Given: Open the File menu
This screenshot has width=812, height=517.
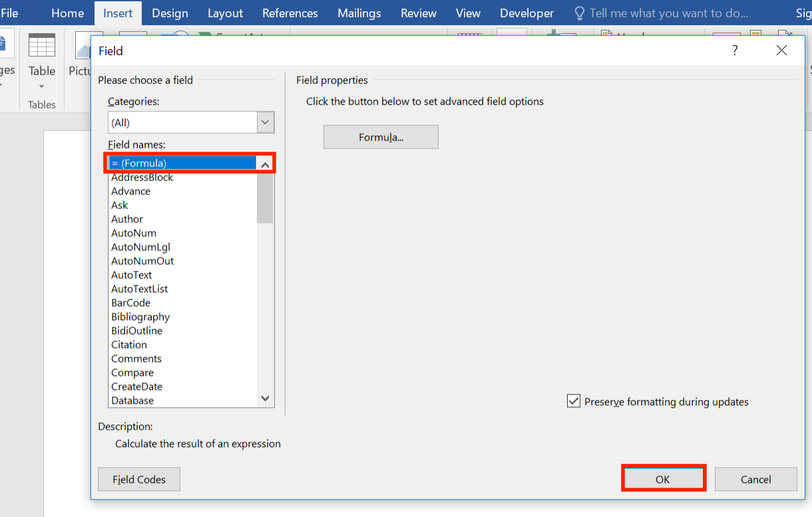Looking at the screenshot, I should (x=9, y=13).
